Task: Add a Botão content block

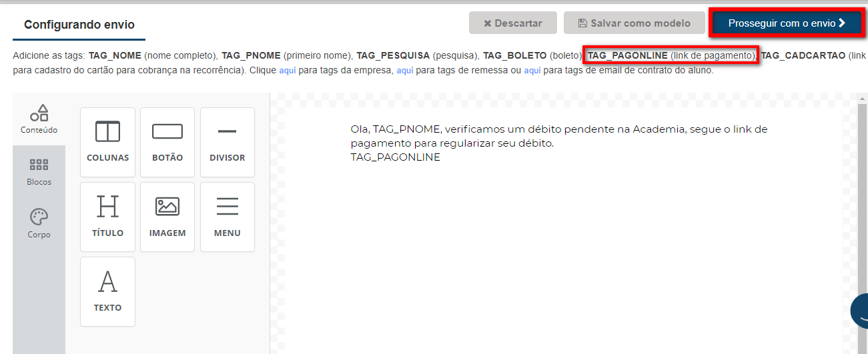Action: click(167, 141)
